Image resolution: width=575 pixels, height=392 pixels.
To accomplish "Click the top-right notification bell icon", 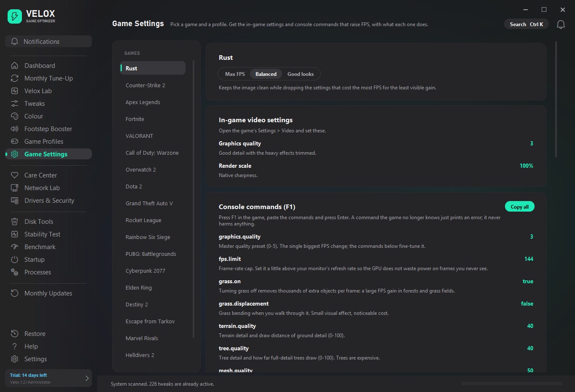I will (561, 24).
